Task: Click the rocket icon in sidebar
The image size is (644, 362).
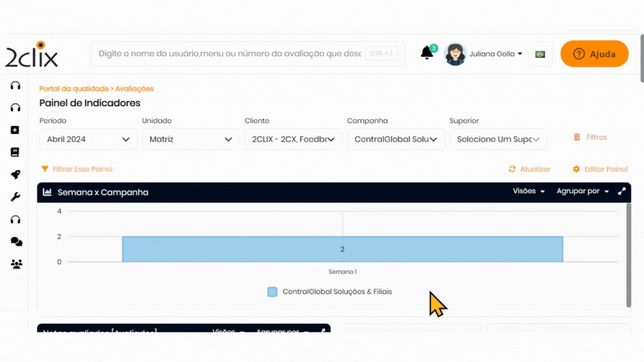Action: (x=16, y=174)
